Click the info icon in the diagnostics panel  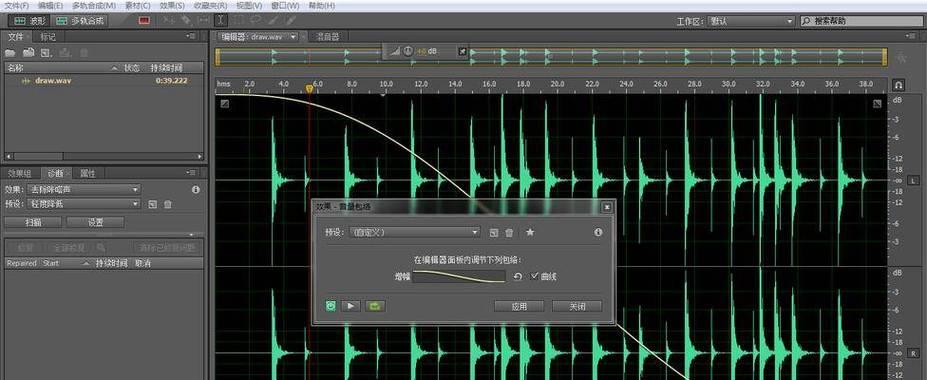tap(196, 190)
